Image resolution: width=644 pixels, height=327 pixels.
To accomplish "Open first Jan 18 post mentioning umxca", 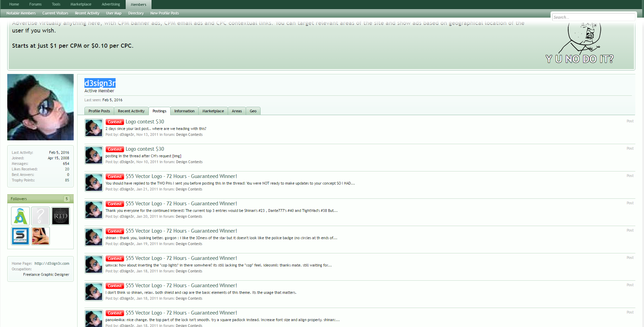I will 181,258.
